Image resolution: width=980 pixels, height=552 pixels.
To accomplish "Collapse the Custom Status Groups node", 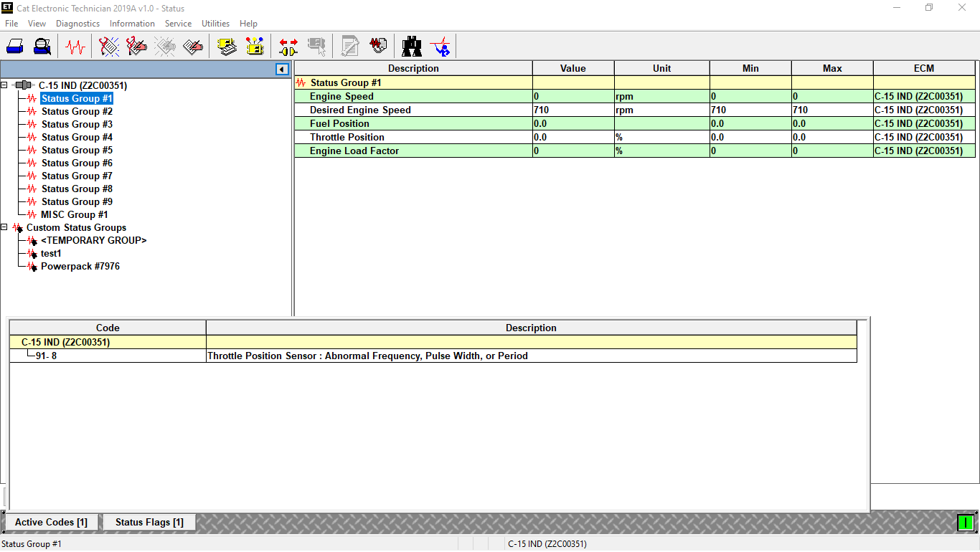I will pos(4,227).
